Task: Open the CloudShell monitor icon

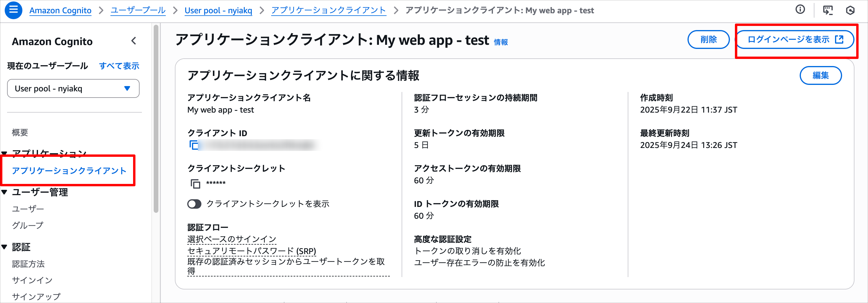Action: click(x=828, y=10)
